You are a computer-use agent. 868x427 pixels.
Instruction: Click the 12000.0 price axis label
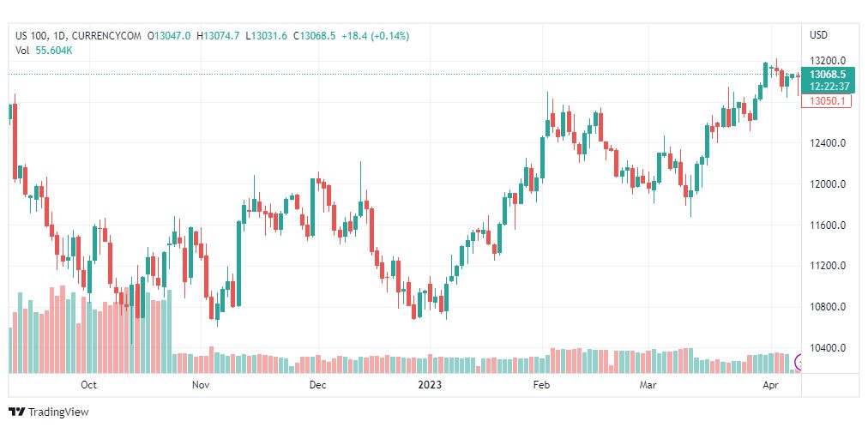(x=827, y=184)
